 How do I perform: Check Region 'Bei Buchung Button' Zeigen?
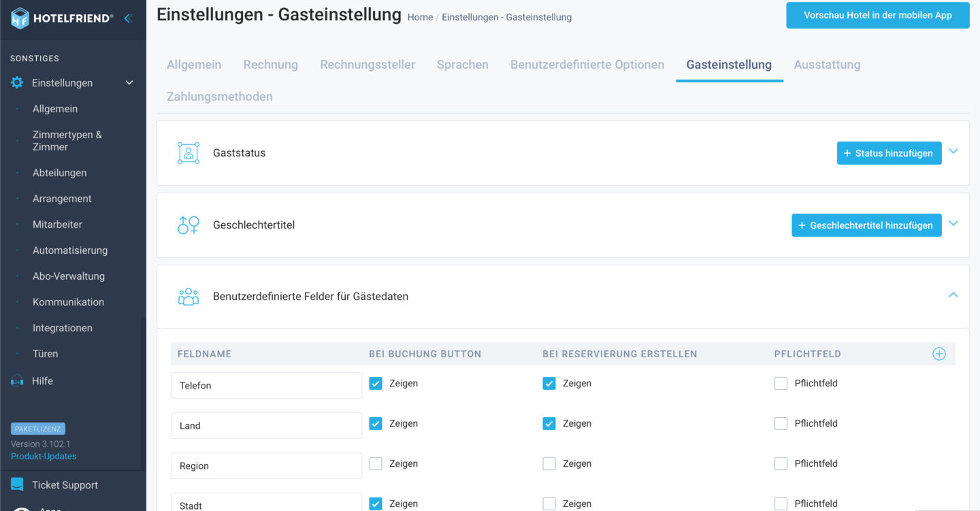tap(376, 463)
